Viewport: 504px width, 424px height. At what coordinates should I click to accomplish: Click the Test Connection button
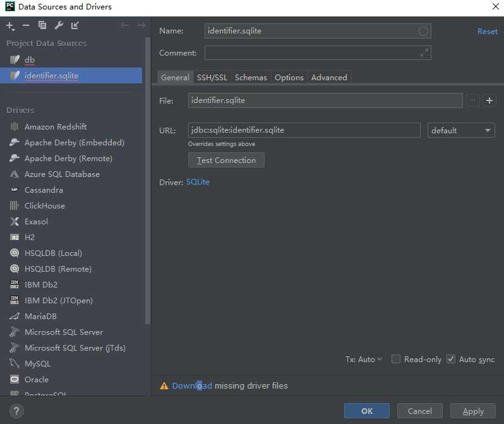click(226, 161)
